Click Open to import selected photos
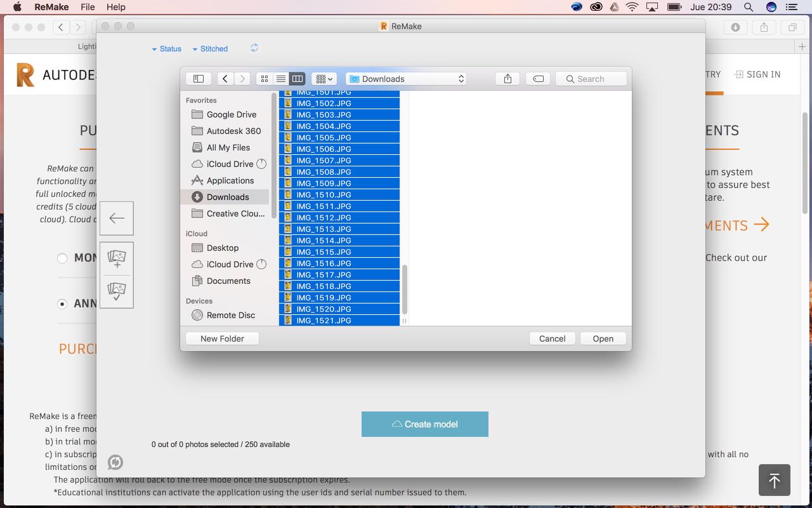The height and width of the screenshot is (508, 812). [603, 338]
